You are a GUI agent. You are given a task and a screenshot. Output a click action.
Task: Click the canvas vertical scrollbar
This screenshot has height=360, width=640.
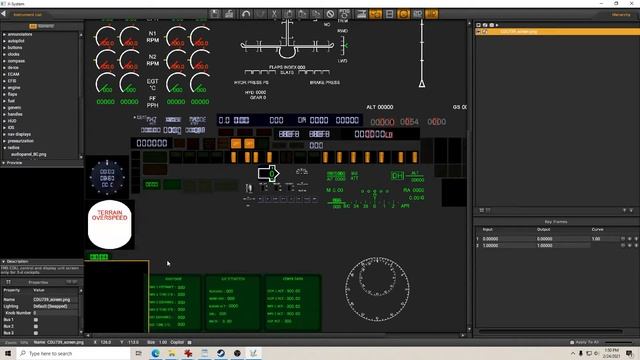pos(469,176)
